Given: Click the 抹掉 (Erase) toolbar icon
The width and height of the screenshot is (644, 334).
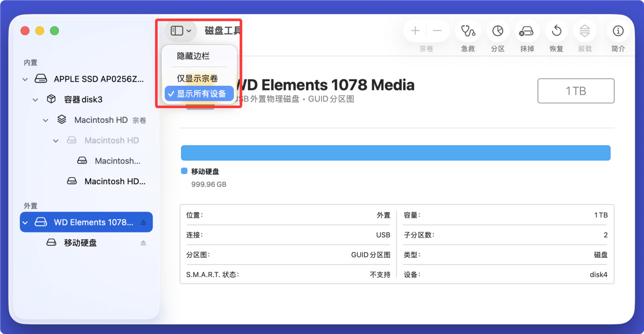Looking at the screenshot, I should click(527, 30).
